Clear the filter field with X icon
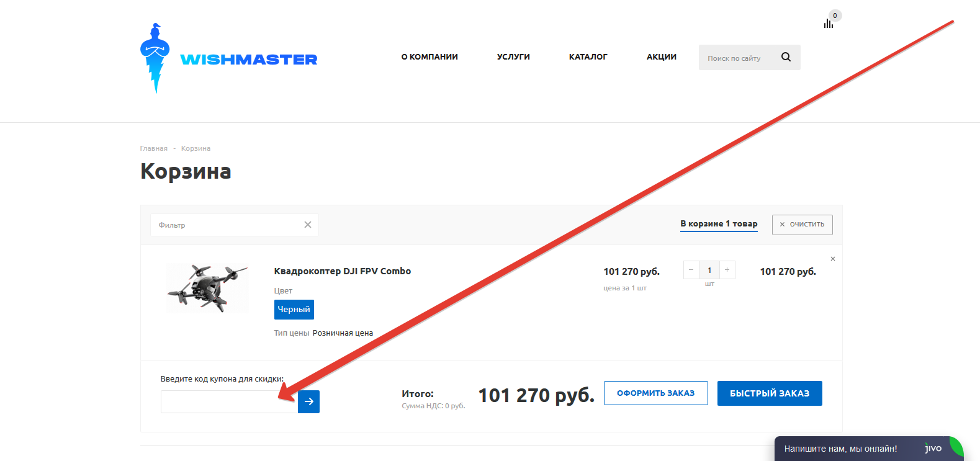Viewport: 980px width, 461px height. point(308,225)
